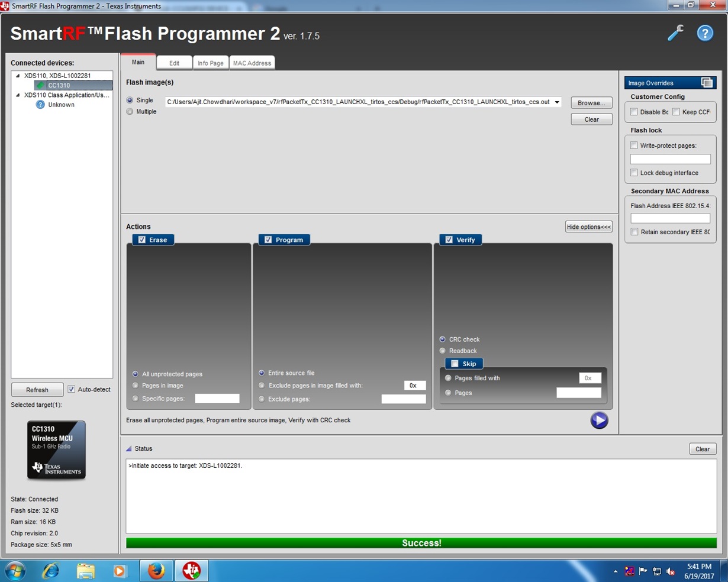
Task: Clear the flash image path
Action: click(591, 119)
